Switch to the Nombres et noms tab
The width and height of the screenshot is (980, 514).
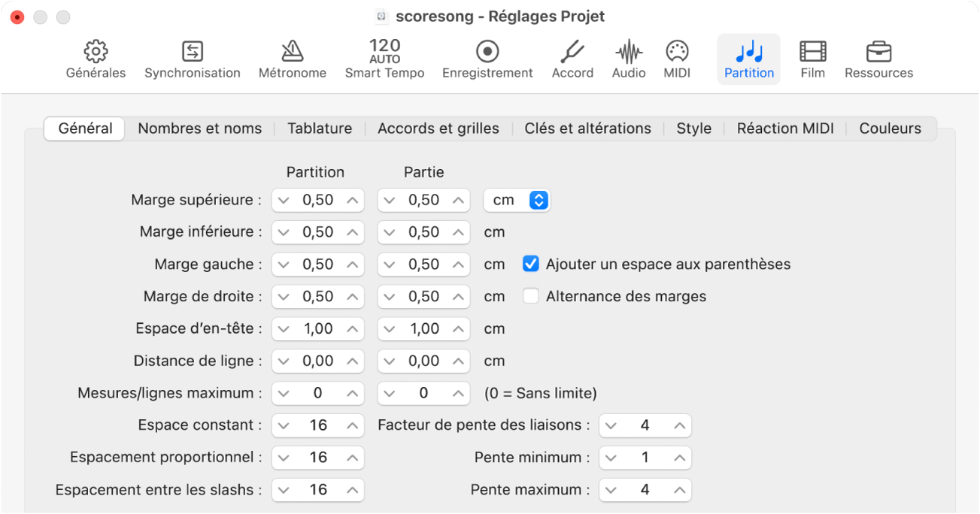(x=199, y=128)
